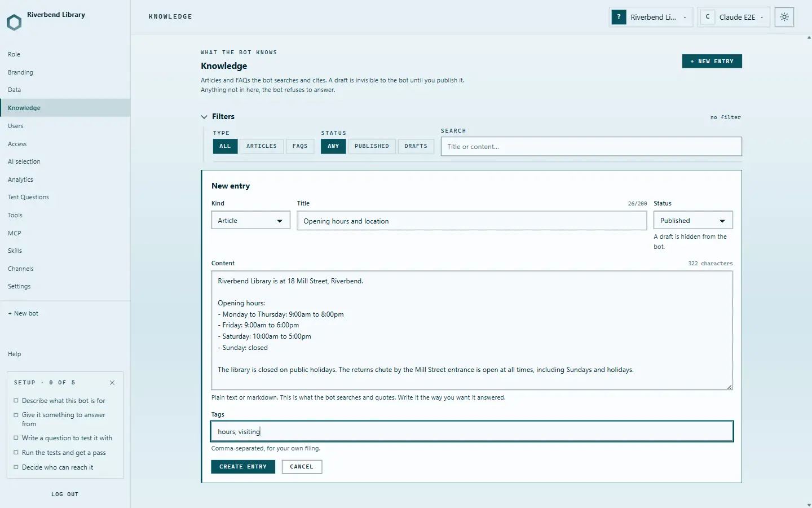Open the Settings sidebar page

point(65,286)
